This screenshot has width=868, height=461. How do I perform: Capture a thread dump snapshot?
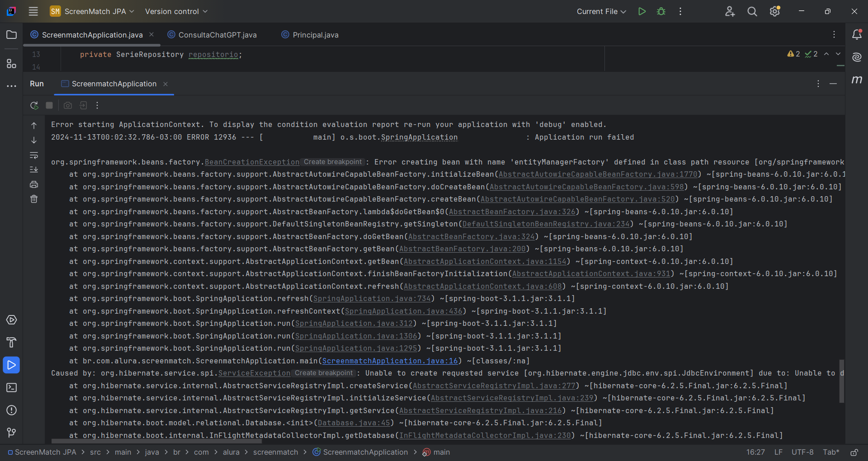click(x=68, y=105)
